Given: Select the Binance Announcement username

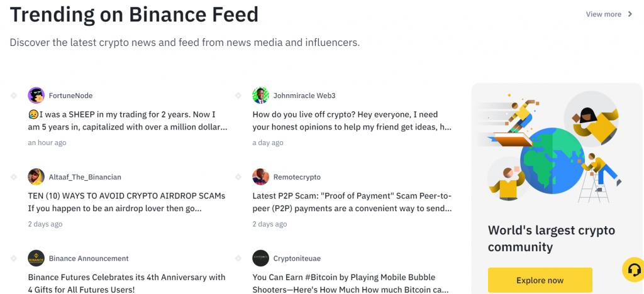Looking at the screenshot, I should point(89,258).
